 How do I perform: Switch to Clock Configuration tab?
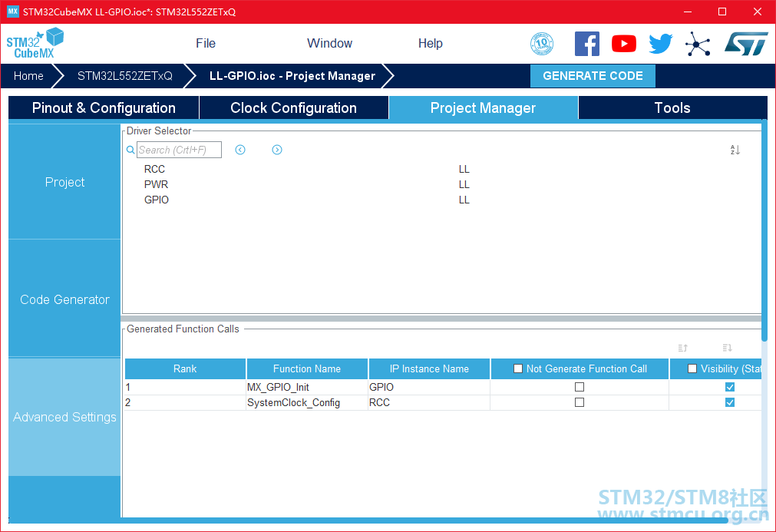[293, 108]
